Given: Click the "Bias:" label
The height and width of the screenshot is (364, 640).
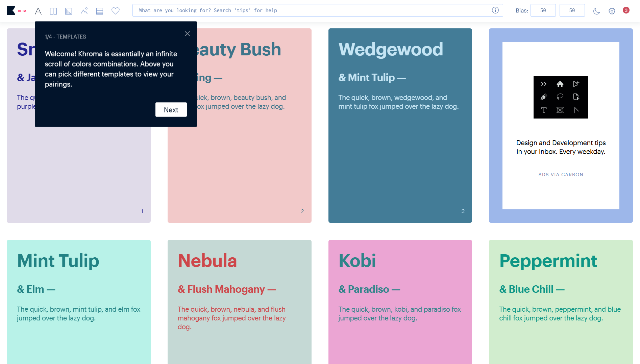Looking at the screenshot, I should (x=522, y=10).
